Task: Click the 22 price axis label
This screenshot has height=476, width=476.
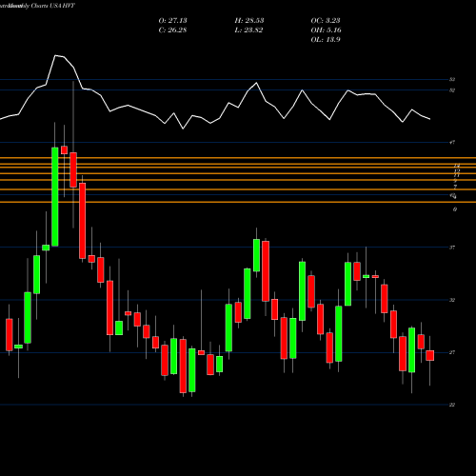Action: [x=452, y=405]
